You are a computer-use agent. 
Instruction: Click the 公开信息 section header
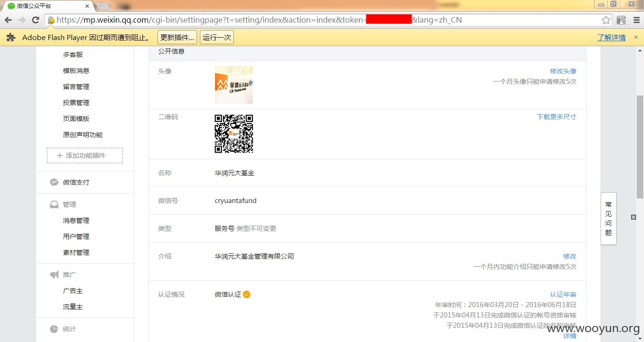click(172, 51)
